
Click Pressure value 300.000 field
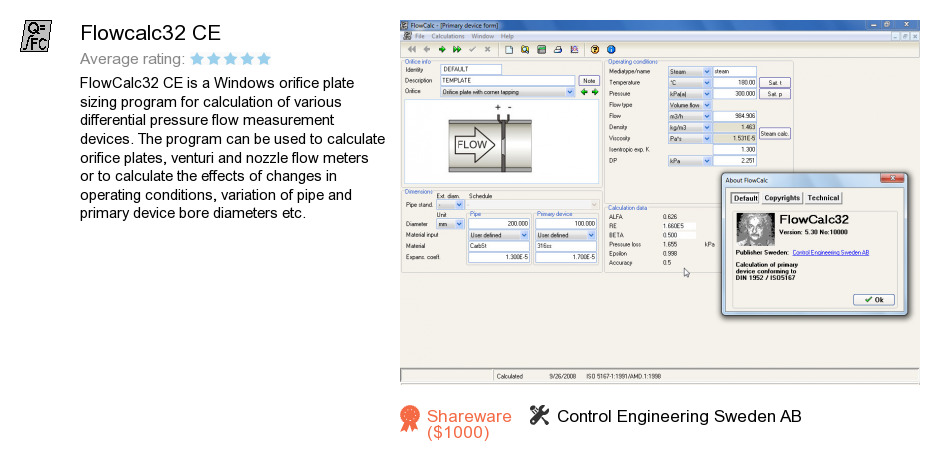click(735, 94)
